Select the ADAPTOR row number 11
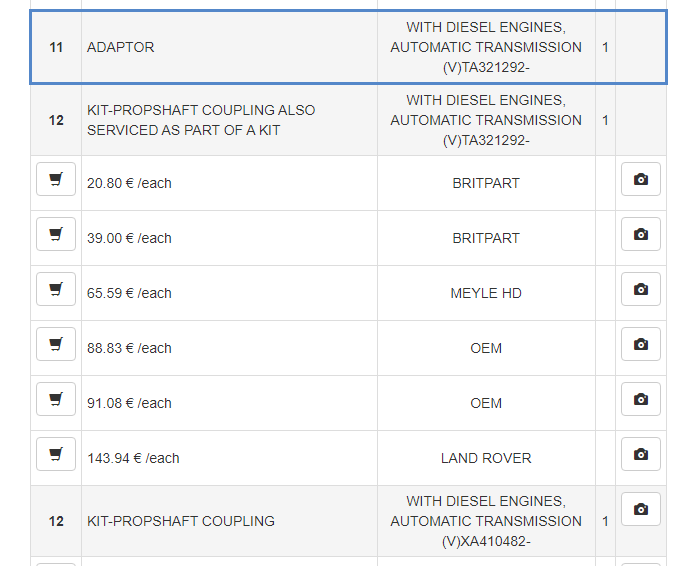Image resolution: width=679 pixels, height=566 pixels. tap(56, 47)
